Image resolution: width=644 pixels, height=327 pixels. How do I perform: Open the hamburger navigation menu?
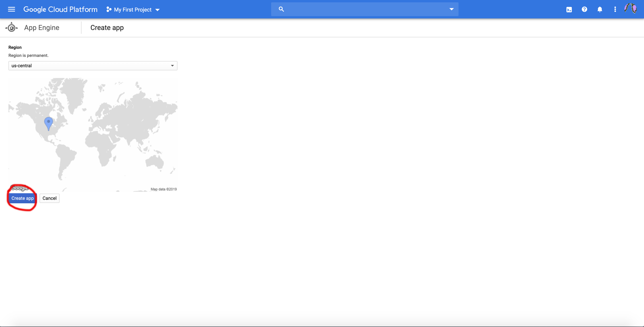coord(12,10)
